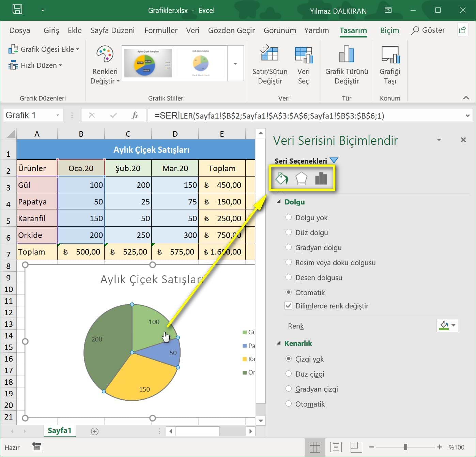Switch to Normal view icon
Image resolution: width=476 pixels, height=457 pixels.
pyautogui.click(x=315, y=447)
